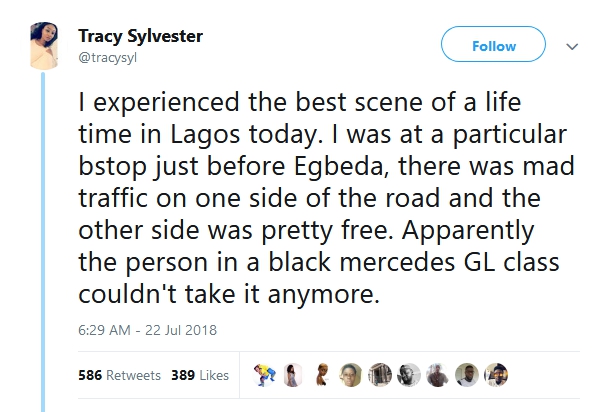Follow Tracy Sylvester
Viewport: 605px width, 412px height.
click(494, 46)
